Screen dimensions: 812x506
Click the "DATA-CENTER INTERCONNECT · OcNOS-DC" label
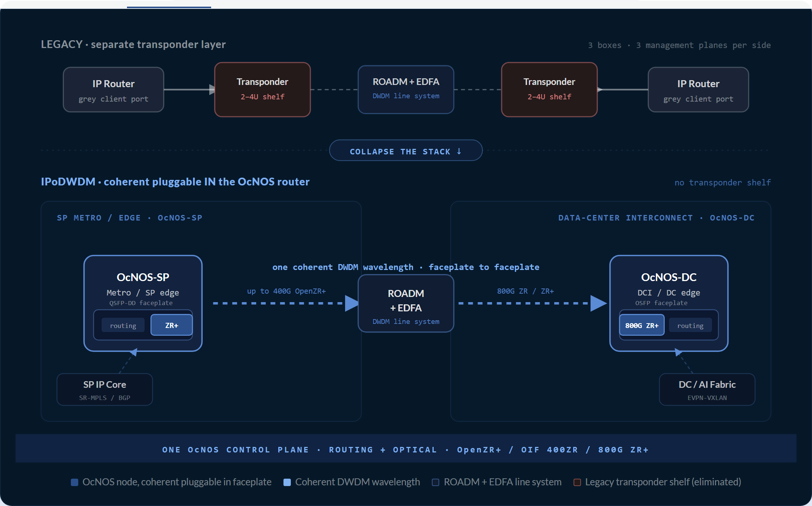point(657,218)
